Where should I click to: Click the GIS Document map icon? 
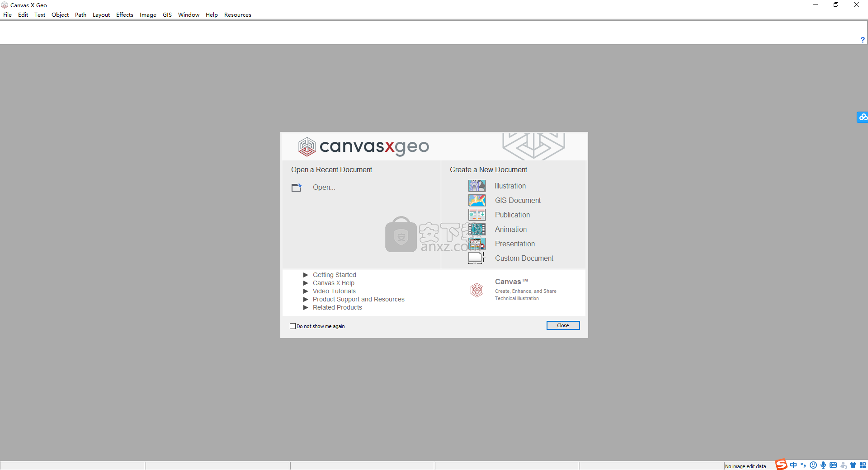point(477,200)
